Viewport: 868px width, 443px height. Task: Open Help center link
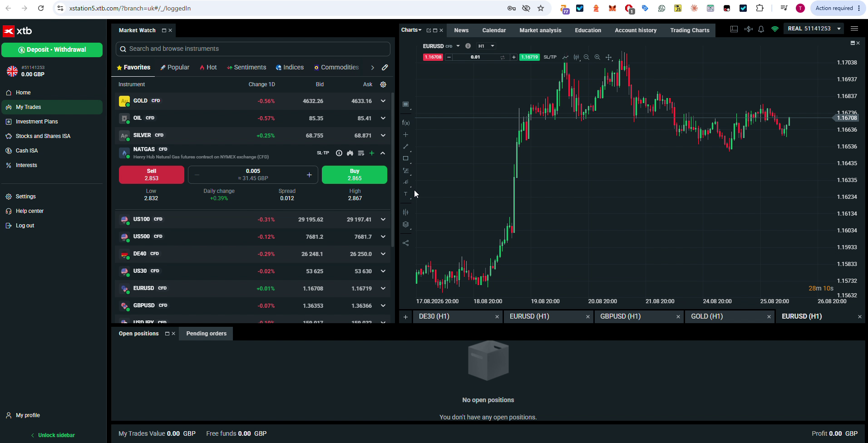click(30, 211)
